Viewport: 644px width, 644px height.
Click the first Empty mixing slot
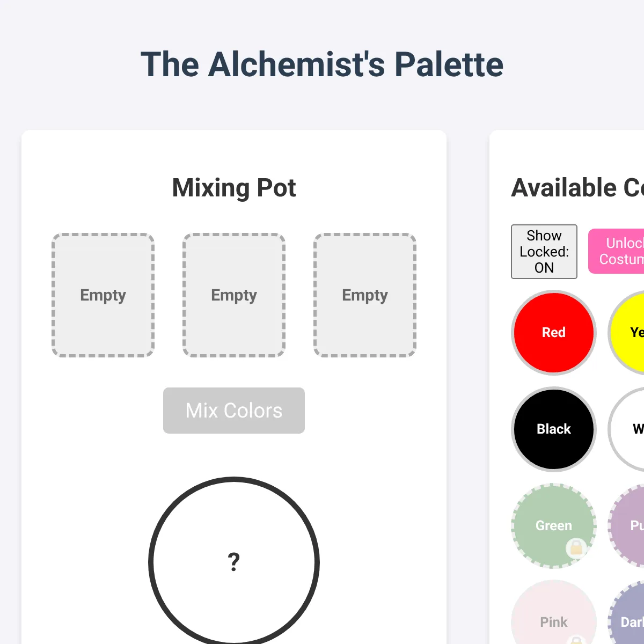tap(103, 295)
